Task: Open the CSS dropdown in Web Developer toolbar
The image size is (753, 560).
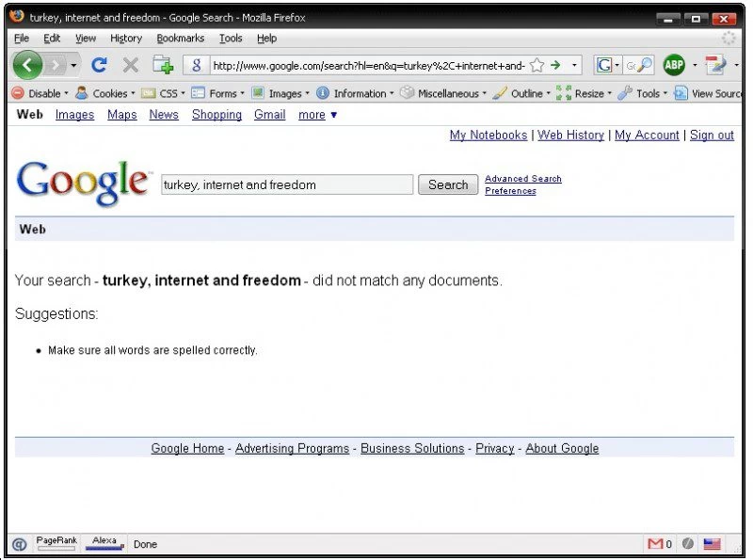Action: [x=163, y=93]
